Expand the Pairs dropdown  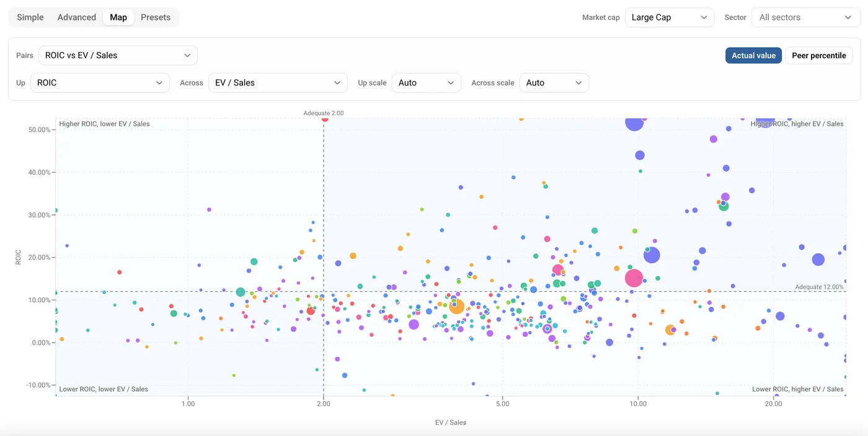118,55
